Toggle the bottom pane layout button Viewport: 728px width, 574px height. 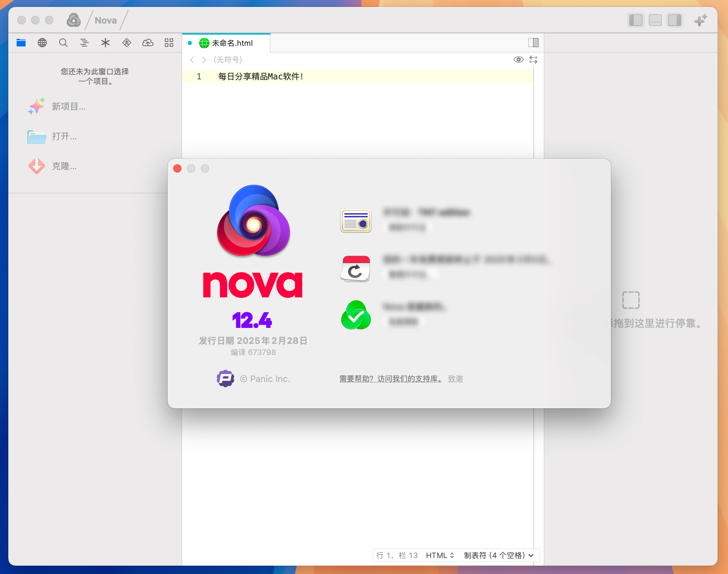pos(655,20)
